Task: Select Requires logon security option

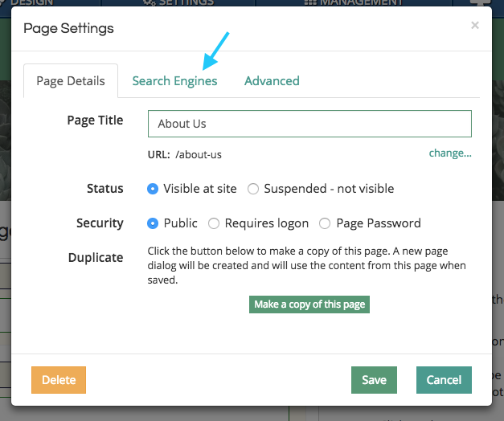Action: pyautogui.click(x=214, y=223)
